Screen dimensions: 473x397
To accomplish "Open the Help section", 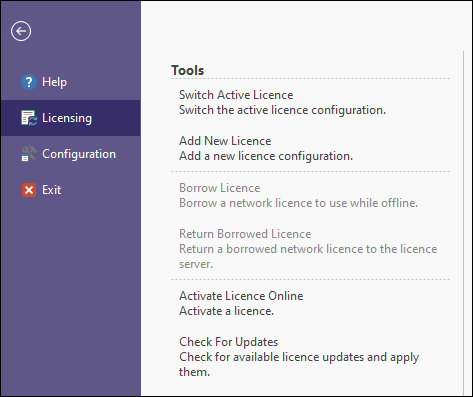I will point(71,82).
